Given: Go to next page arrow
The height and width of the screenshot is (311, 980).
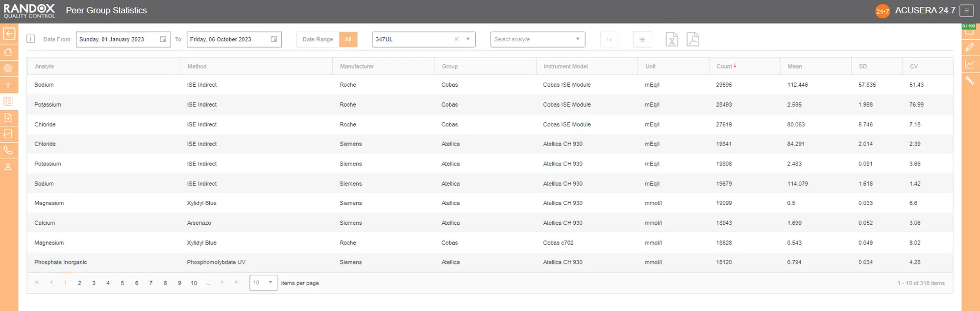Looking at the screenshot, I should [x=222, y=283].
